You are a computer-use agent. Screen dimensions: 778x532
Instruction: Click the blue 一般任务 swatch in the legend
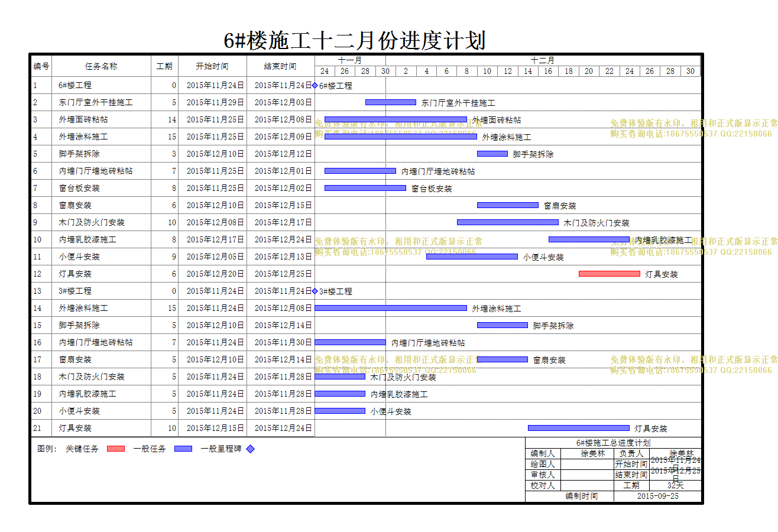pyautogui.click(x=183, y=449)
